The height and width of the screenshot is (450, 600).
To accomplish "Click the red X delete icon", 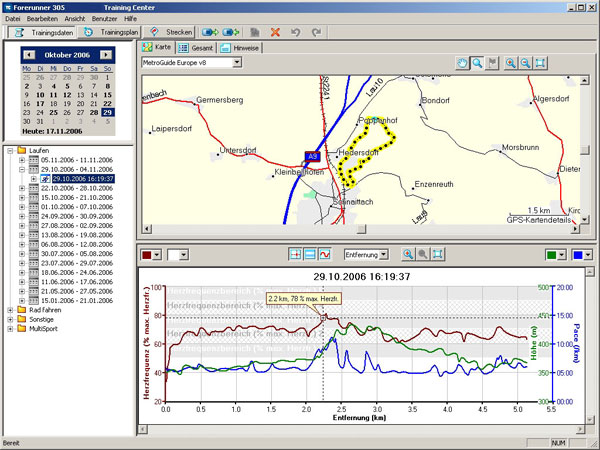I will pyautogui.click(x=275, y=33).
